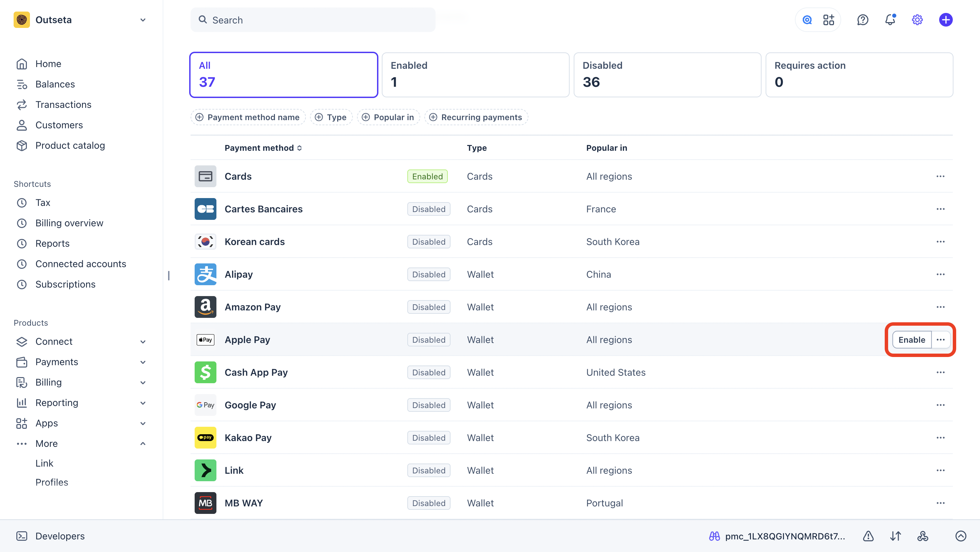Open the apps grid-plus icon in header

(x=829, y=20)
